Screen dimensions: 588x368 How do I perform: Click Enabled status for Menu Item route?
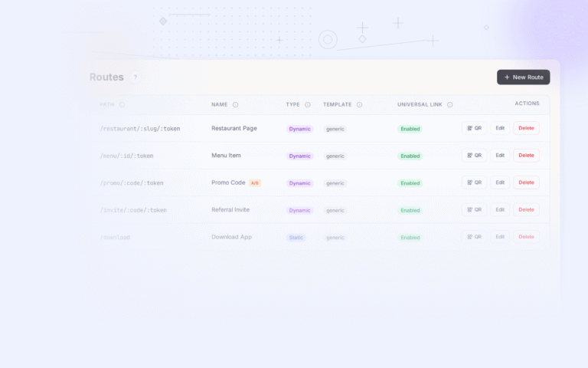point(410,156)
